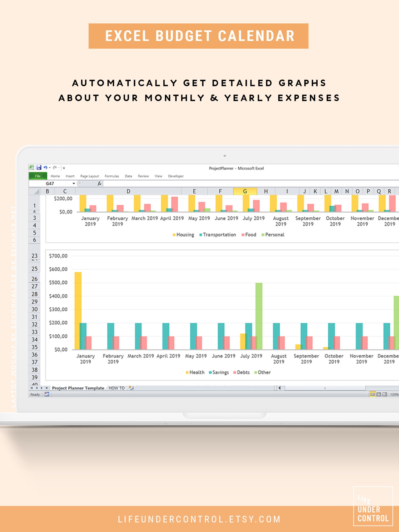Click the 'March 2019' label in lower chart

click(x=141, y=356)
